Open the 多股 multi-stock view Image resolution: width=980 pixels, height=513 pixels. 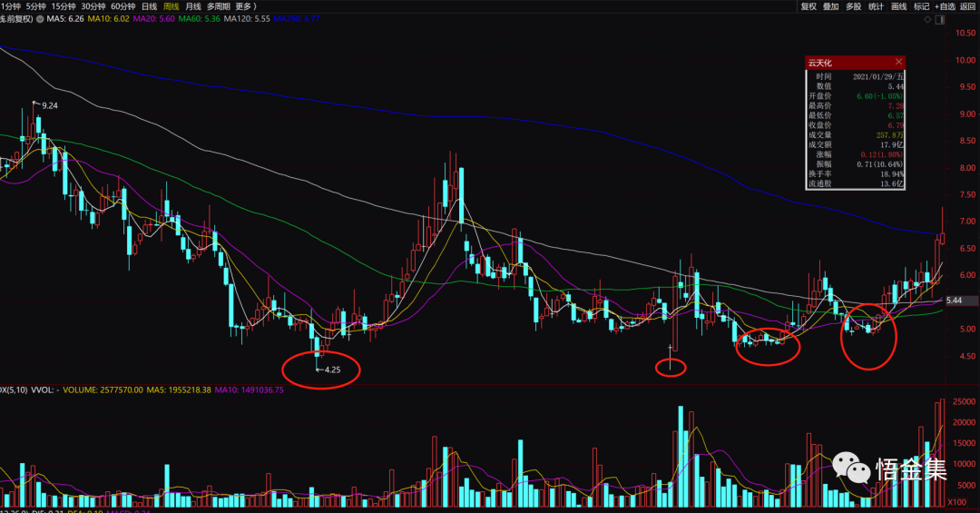pos(853,6)
